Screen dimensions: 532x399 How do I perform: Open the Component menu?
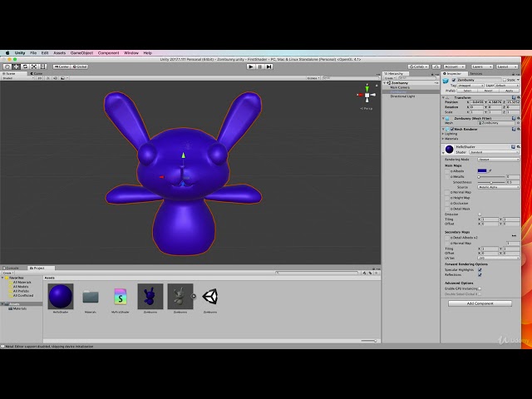click(x=109, y=53)
